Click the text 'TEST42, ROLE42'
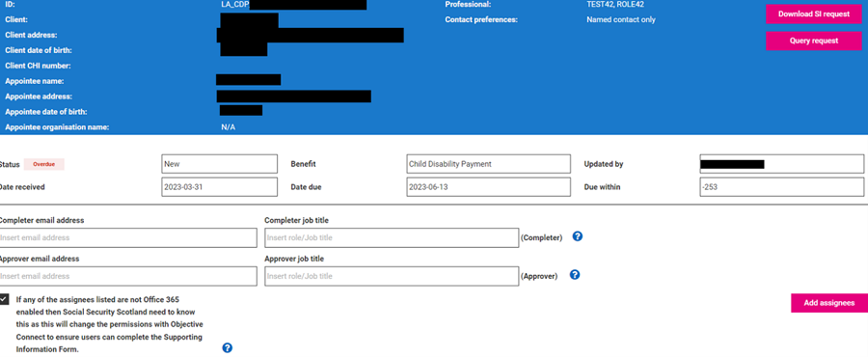Screen dimensions: 868x357 click(x=615, y=5)
